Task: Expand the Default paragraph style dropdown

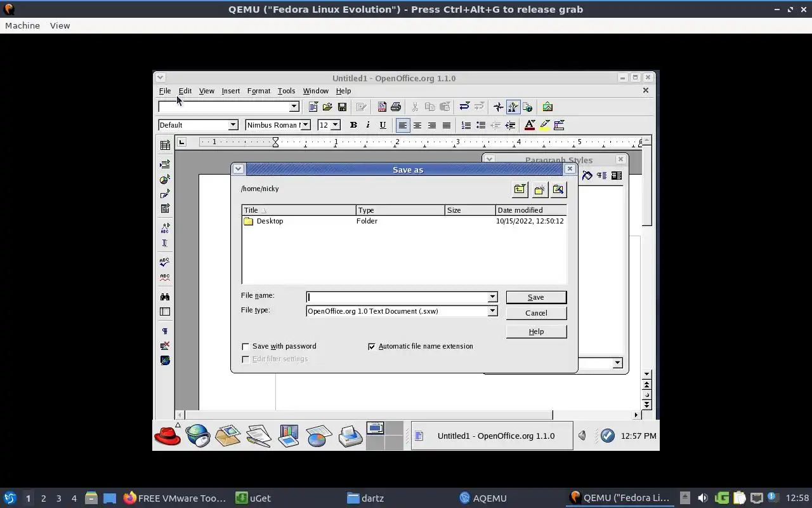Action: point(233,125)
